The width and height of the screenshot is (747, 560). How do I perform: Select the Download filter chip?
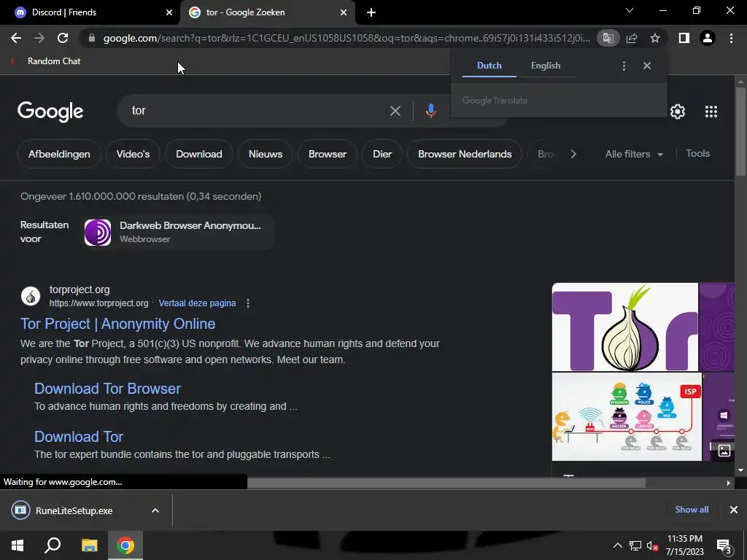click(198, 154)
